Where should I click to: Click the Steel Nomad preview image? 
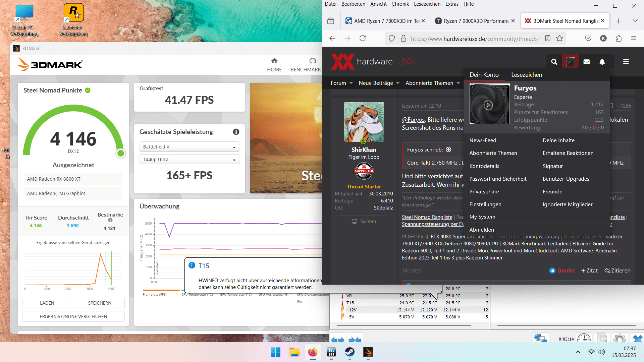click(x=286, y=138)
